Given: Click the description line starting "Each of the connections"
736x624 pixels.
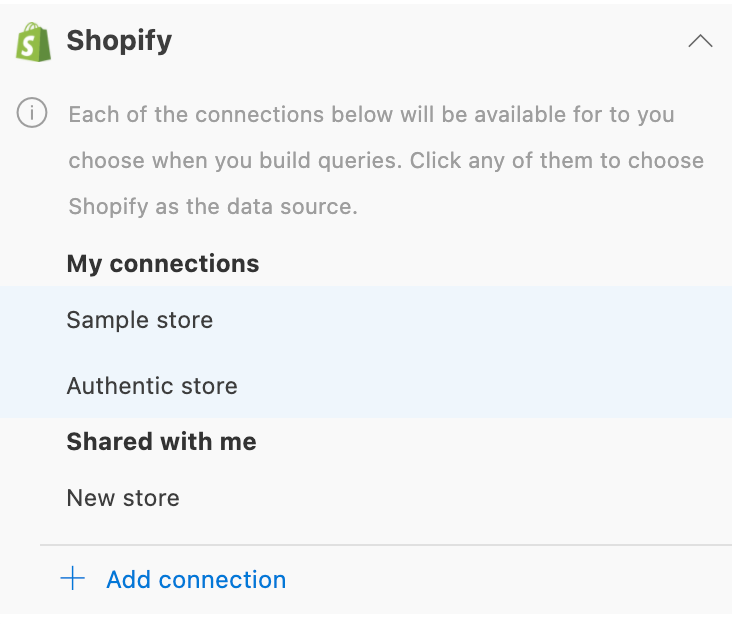Looking at the screenshot, I should coord(371,114).
